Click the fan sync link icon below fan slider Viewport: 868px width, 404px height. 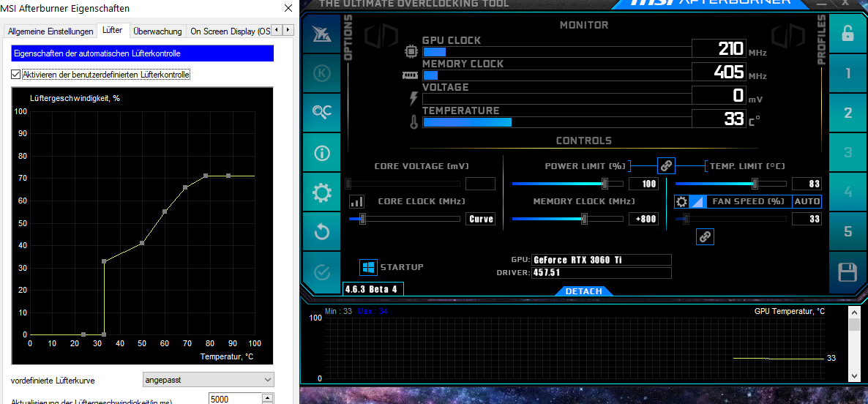705,237
